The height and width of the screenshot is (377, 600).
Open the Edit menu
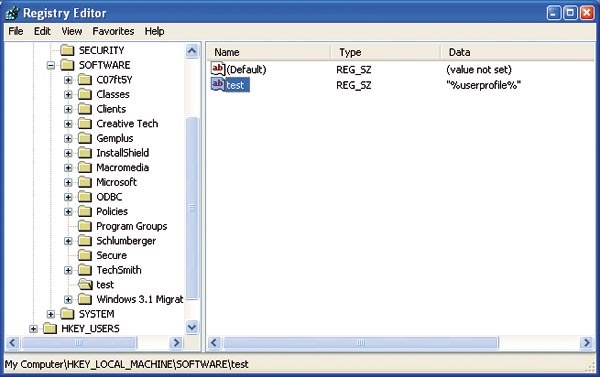42,31
